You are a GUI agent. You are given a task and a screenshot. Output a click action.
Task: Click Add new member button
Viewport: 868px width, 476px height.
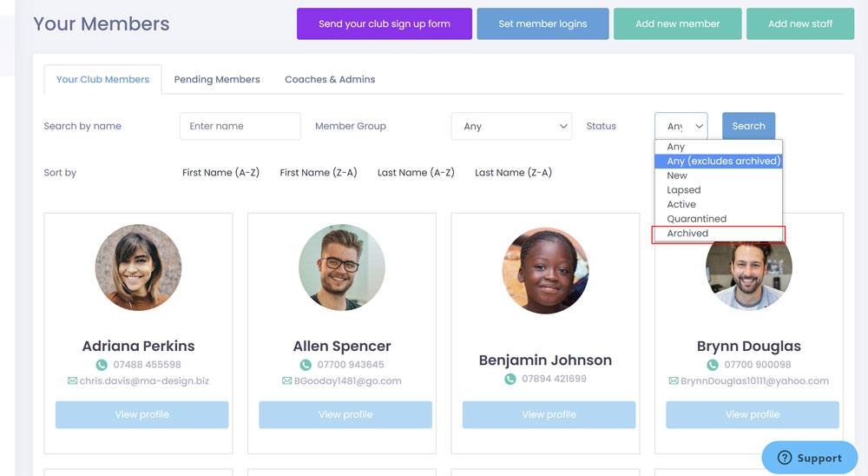point(677,24)
